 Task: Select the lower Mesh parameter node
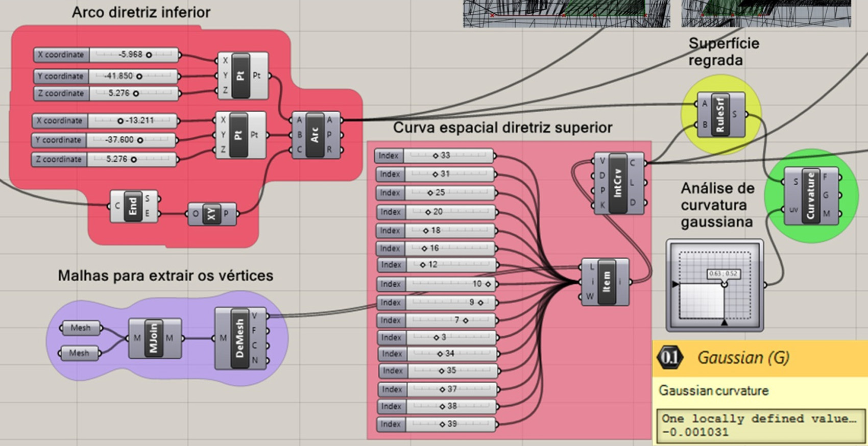79,353
